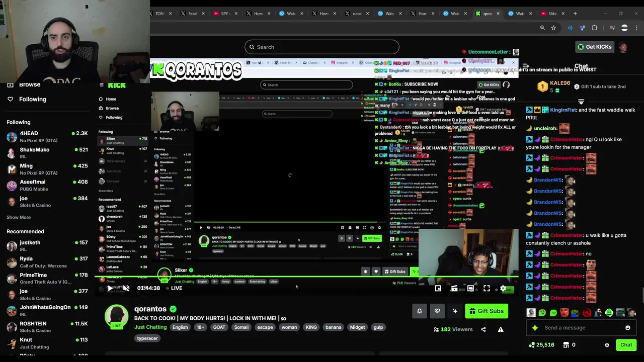Open the channel points balance 25,516
Screen dimensions: 644x362
pyautogui.click(x=541, y=345)
